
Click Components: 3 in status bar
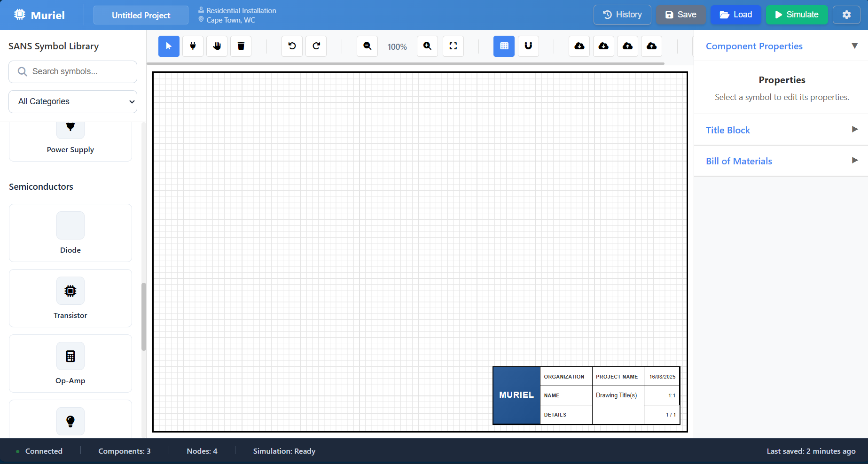click(x=125, y=451)
